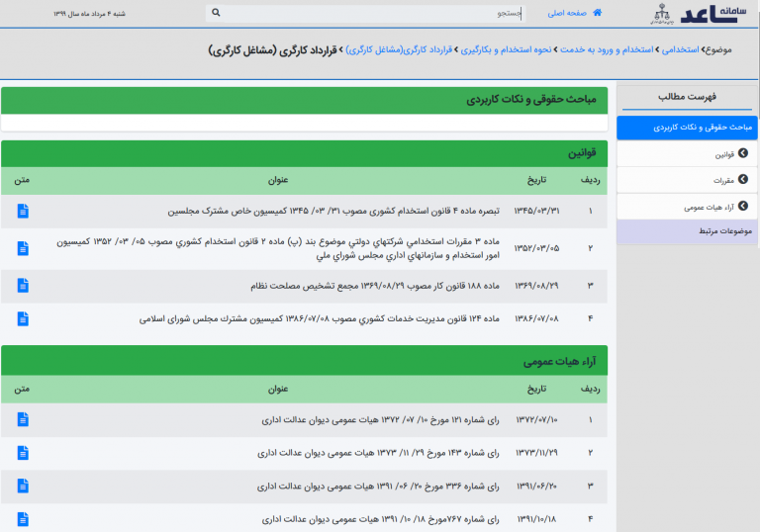Screen dimensions: 760x532
Task: Open document icon for ruling number 121
Action: click(23, 419)
